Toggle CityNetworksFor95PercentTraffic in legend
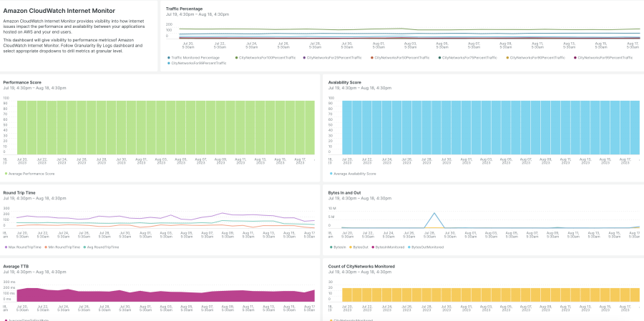644x321 pixels. [x=605, y=57]
